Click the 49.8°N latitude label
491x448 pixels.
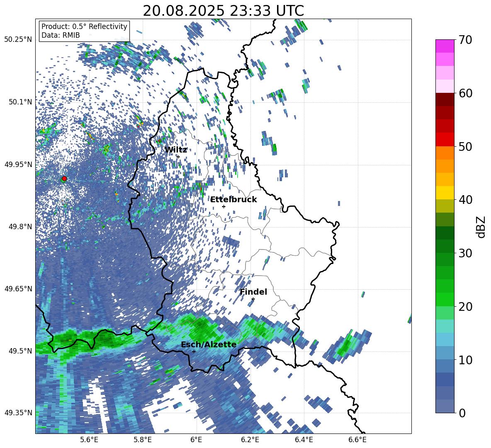coord(20,227)
